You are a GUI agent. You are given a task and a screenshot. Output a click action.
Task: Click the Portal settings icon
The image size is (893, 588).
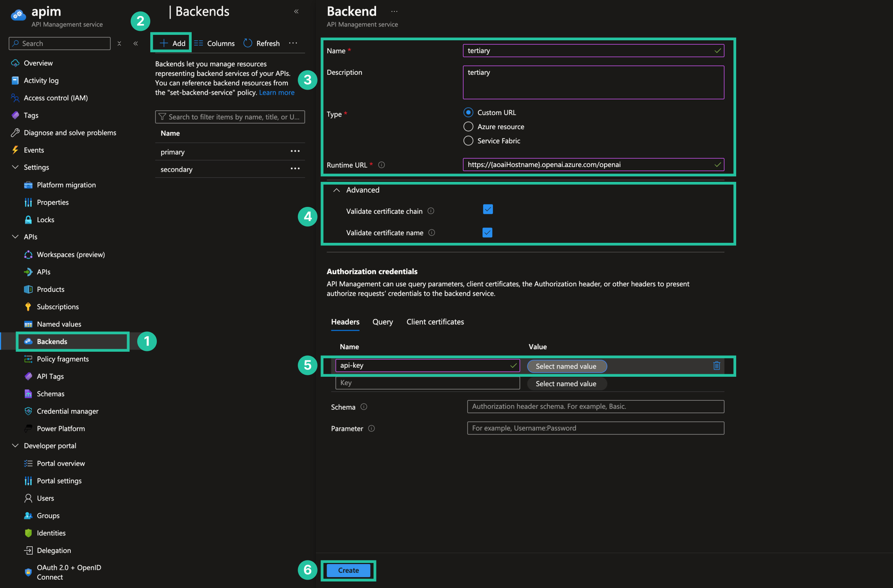coord(28,481)
